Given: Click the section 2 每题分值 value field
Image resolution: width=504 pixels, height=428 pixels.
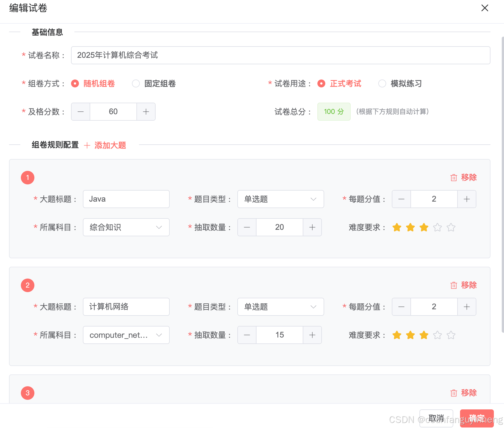Looking at the screenshot, I should pyautogui.click(x=434, y=307).
